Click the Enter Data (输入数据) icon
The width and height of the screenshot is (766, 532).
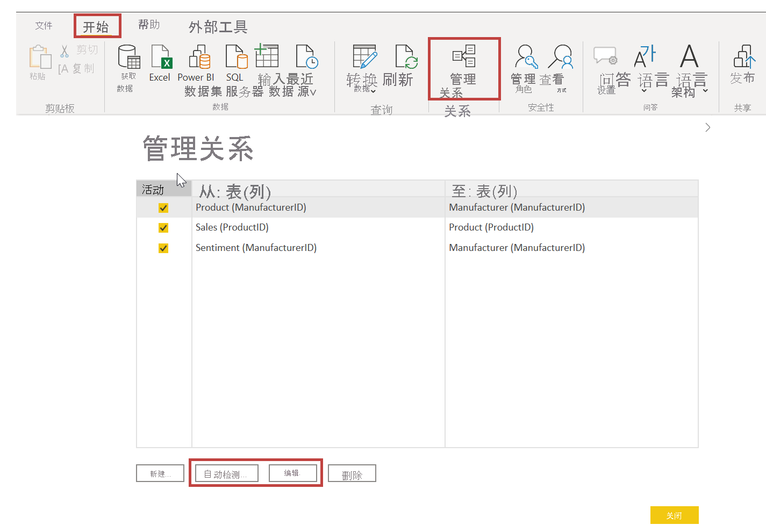[267, 56]
